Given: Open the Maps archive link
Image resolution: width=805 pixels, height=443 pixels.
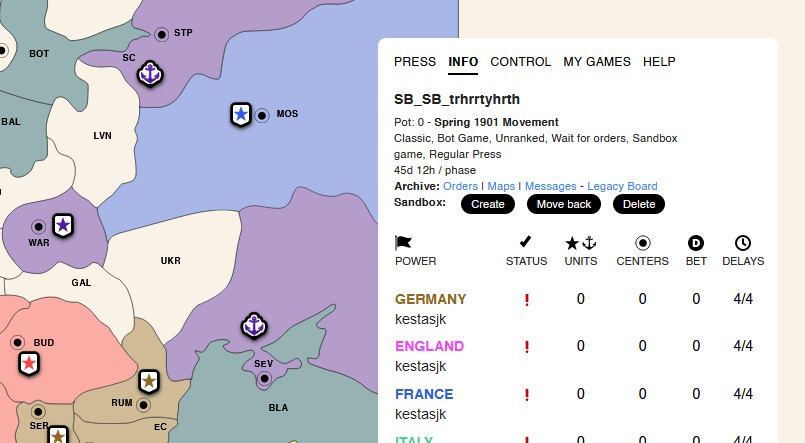Looking at the screenshot, I should pyautogui.click(x=501, y=186).
